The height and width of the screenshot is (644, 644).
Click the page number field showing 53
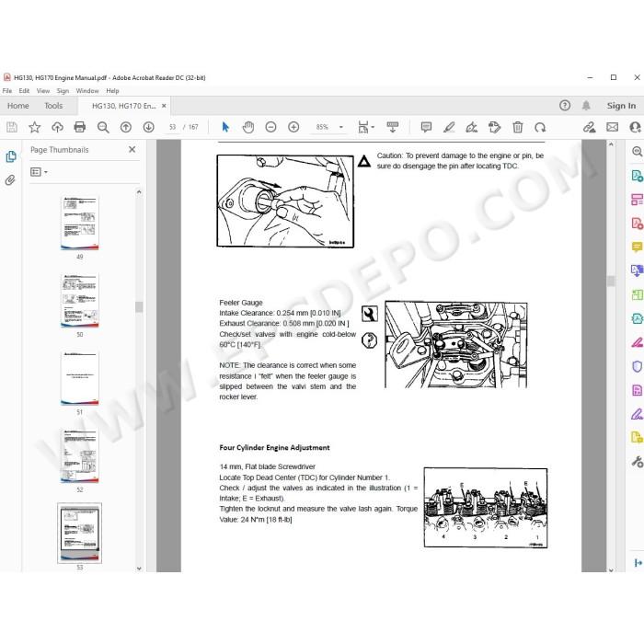tap(173, 127)
